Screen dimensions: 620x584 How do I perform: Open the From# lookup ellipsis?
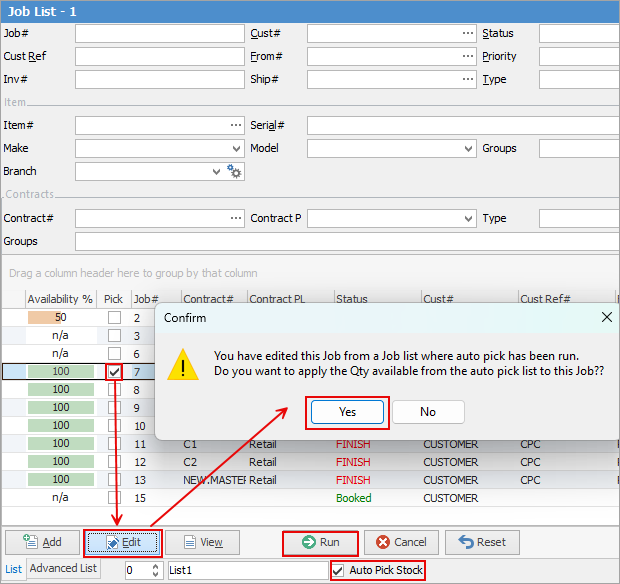click(x=468, y=56)
